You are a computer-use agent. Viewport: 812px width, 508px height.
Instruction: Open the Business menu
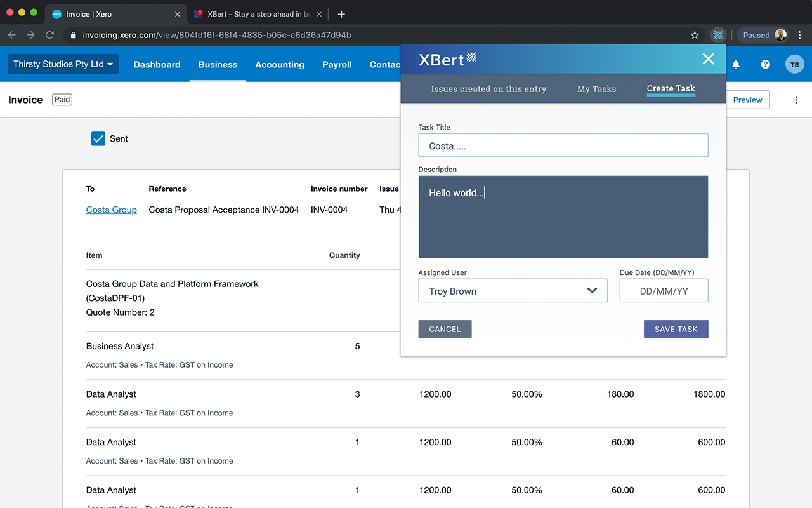coord(218,64)
